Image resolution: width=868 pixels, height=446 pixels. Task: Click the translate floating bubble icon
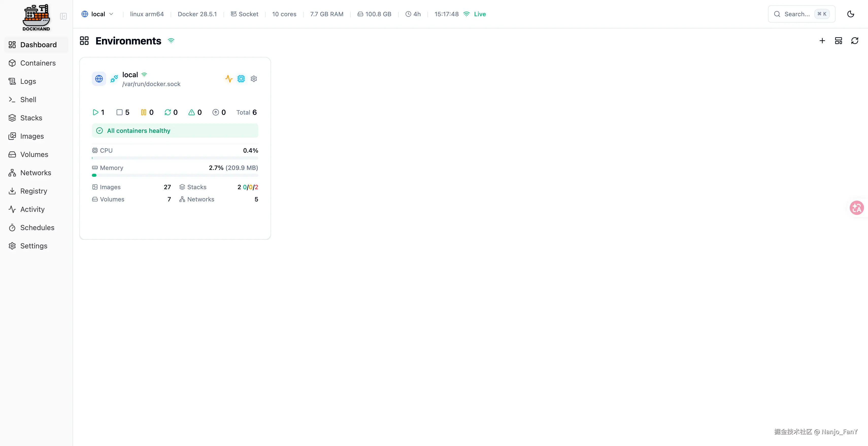point(857,208)
